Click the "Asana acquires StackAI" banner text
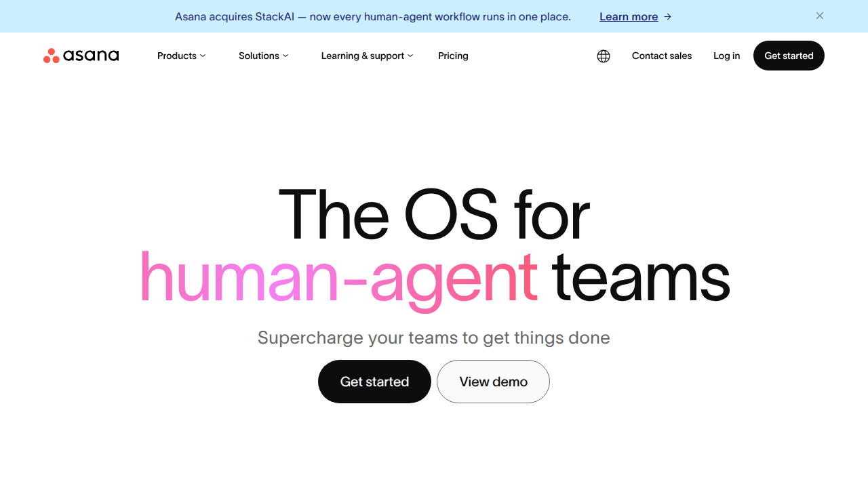 point(373,16)
